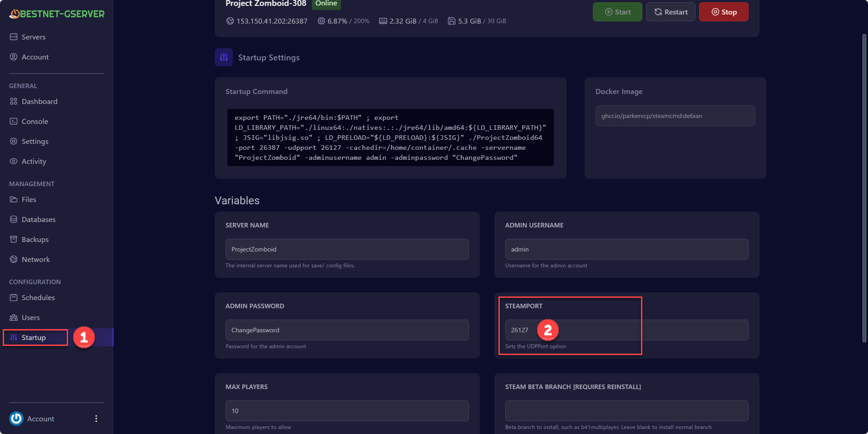Viewport: 868px width, 434px height.
Task: Click the Max Players field
Action: coord(347,411)
